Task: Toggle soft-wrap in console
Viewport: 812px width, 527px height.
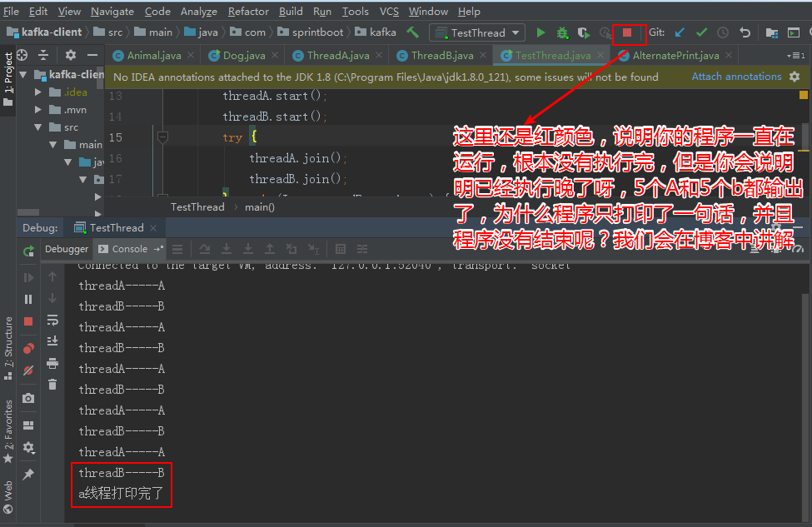Action: (52, 320)
